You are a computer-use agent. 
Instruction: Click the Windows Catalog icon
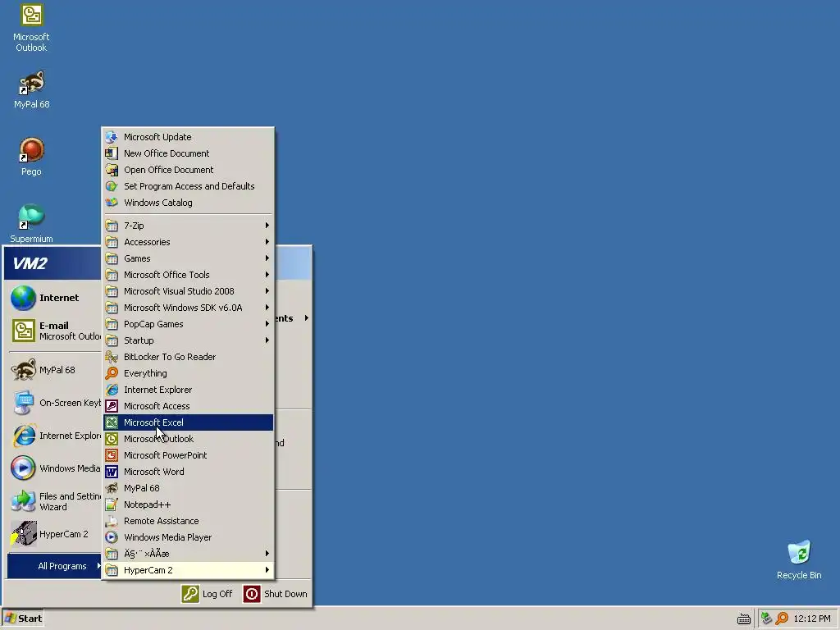coord(112,203)
